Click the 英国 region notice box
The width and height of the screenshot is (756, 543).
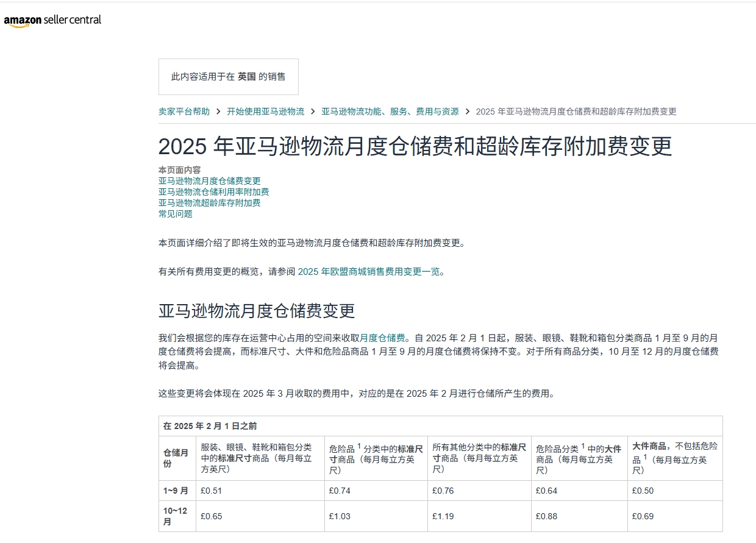(x=228, y=76)
